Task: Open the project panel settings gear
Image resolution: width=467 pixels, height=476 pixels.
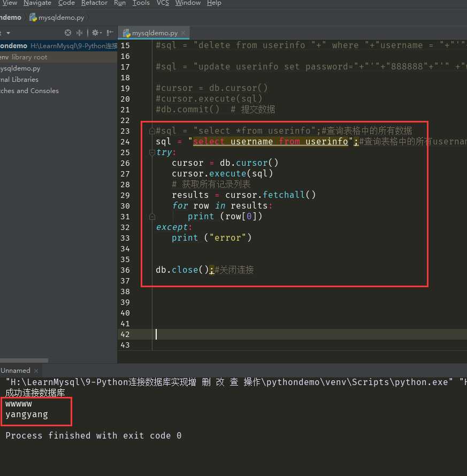Action: (x=95, y=33)
